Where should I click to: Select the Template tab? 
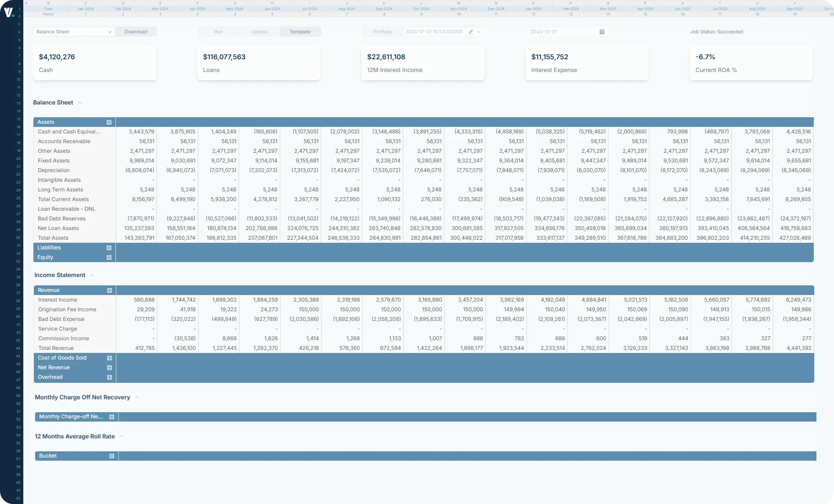300,32
